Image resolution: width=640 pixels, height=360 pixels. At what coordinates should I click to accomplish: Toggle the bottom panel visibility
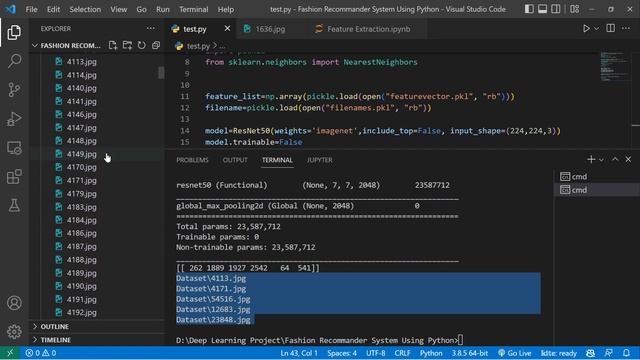click(542, 9)
